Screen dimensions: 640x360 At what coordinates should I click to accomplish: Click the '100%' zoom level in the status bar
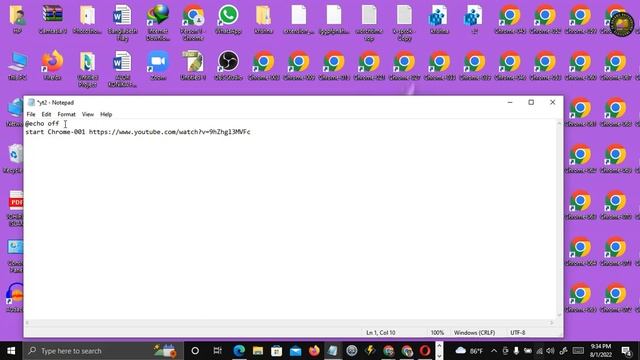[x=437, y=333]
